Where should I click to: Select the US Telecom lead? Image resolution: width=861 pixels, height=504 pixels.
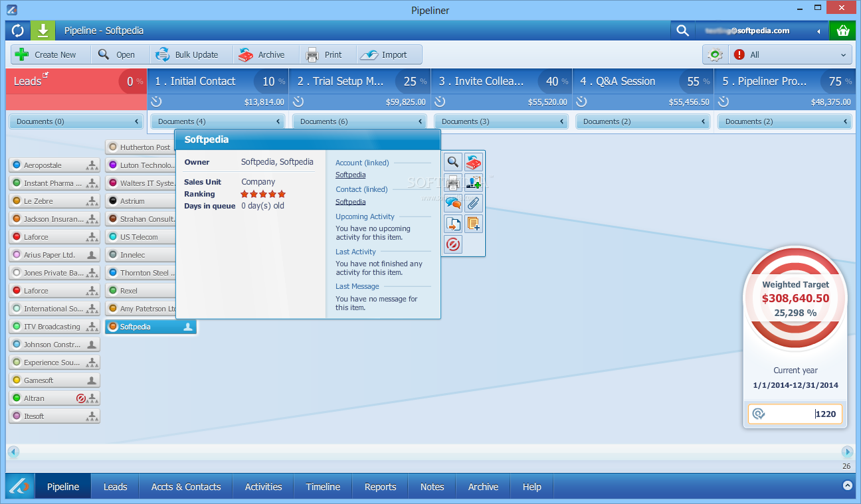point(140,237)
